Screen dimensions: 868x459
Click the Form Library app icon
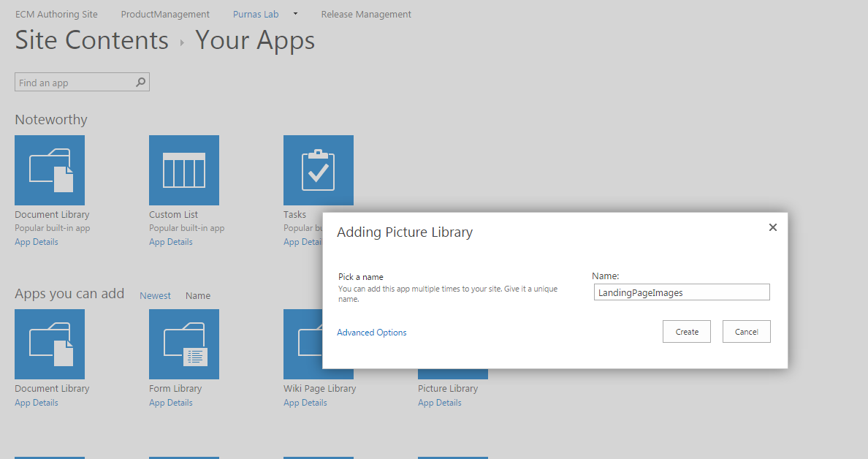click(x=184, y=344)
